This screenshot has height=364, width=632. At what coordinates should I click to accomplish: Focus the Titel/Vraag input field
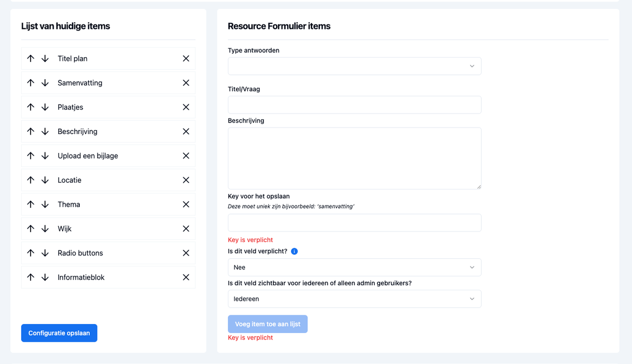click(x=354, y=105)
